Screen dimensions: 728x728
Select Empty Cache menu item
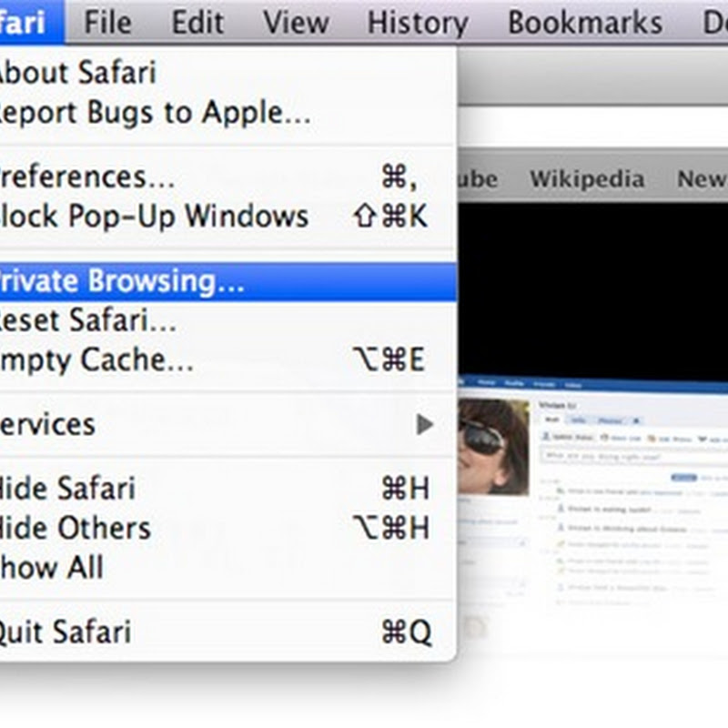point(228,359)
